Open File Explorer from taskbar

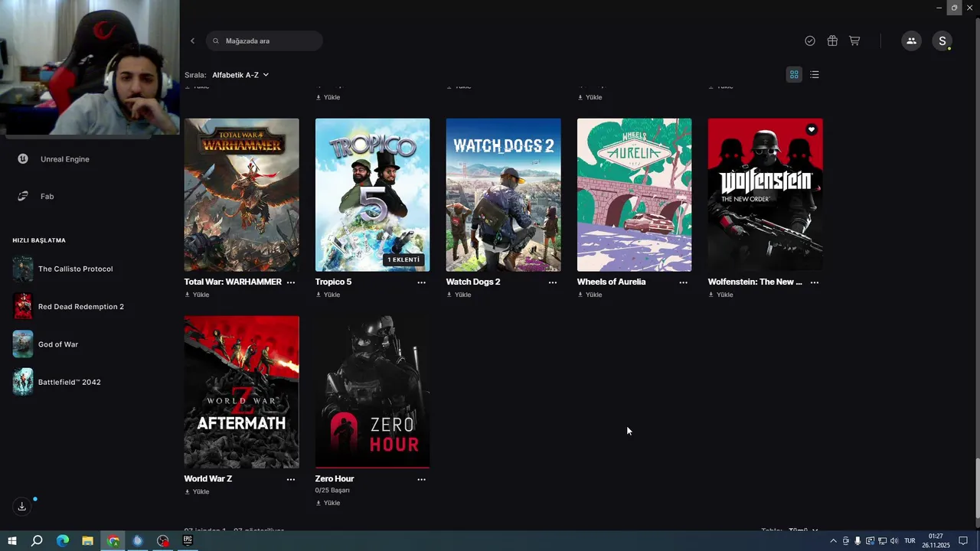[87, 541]
